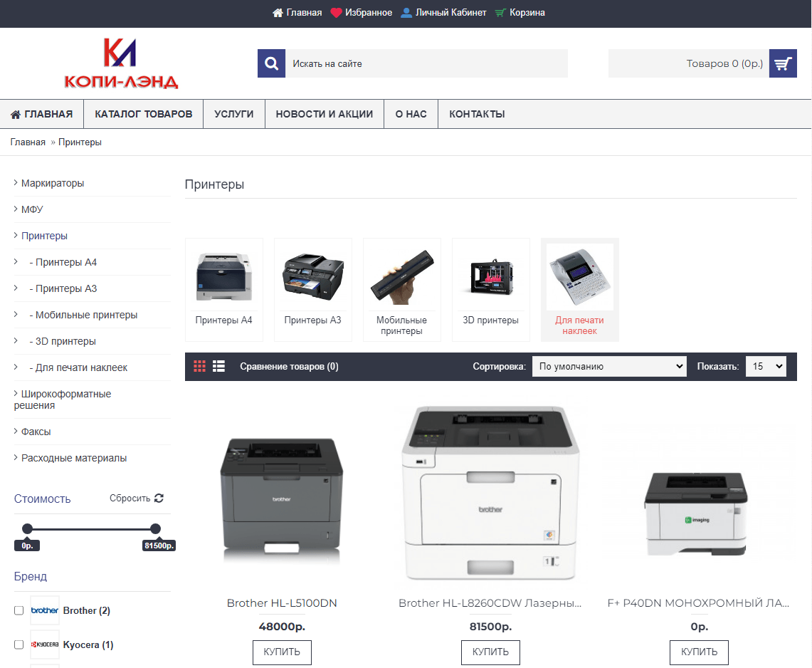The height and width of the screenshot is (668, 812).
Task: Click the Kyocera brand logo
Action: 45,644
